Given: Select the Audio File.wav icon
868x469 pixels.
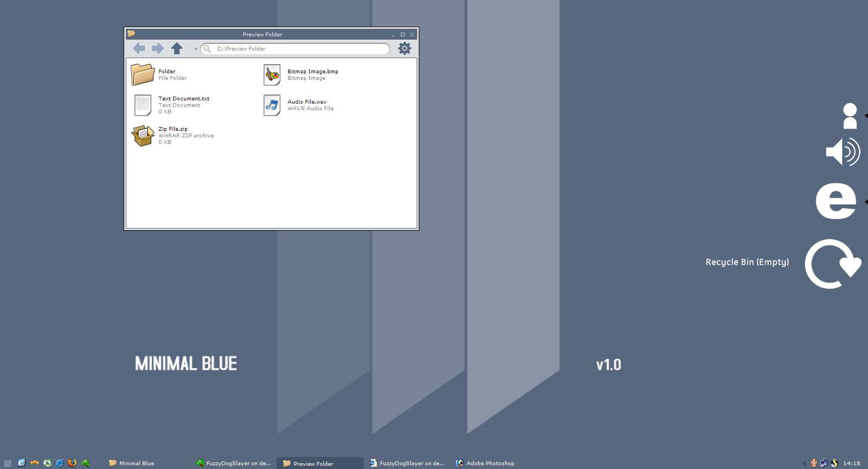Looking at the screenshot, I should (x=272, y=105).
